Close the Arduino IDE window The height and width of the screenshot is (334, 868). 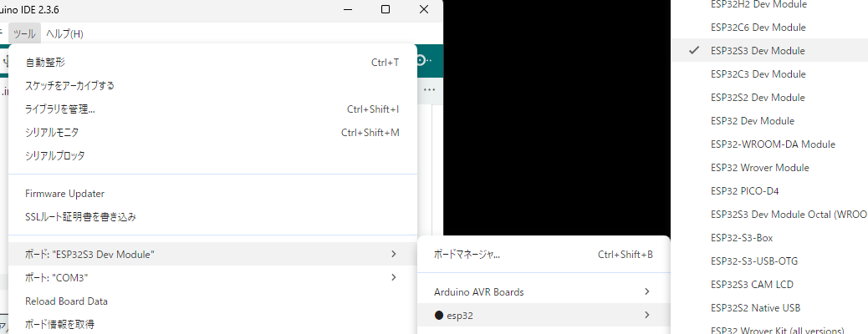[424, 9]
